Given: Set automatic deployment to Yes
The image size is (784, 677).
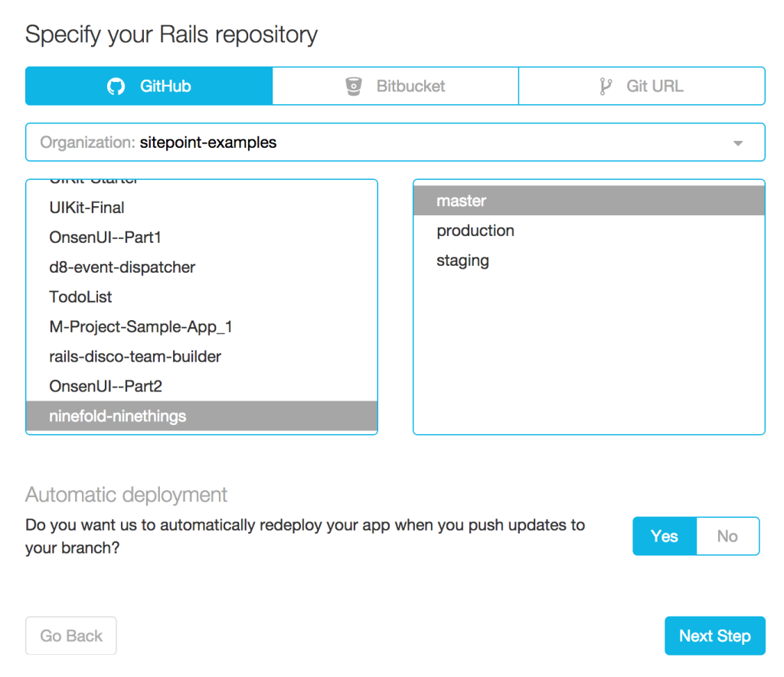Looking at the screenshot, I should pyautogui.click(x=664, y=536).
